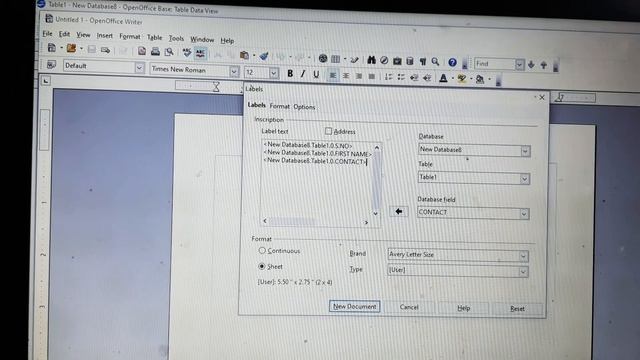The image size is (640, 360).
Task: Open the Data Sources cylinder icon
Action: coord(410,61)
